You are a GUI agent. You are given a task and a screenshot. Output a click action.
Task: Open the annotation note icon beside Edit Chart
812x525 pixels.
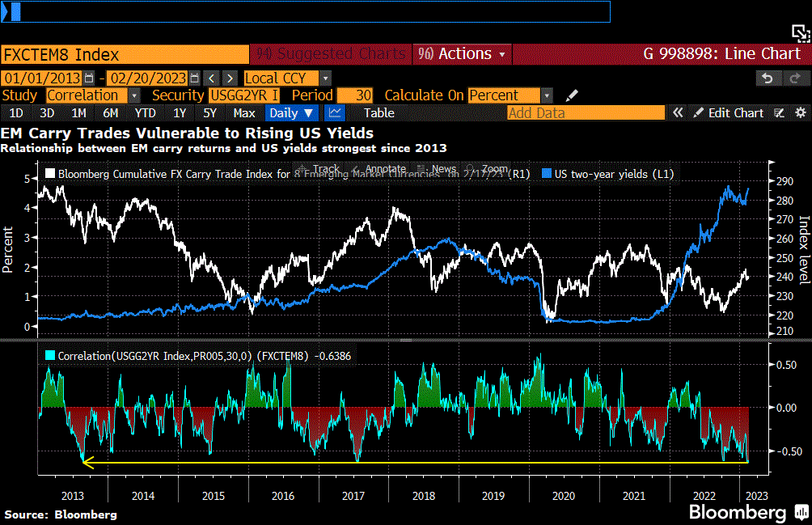coord(780,113)
